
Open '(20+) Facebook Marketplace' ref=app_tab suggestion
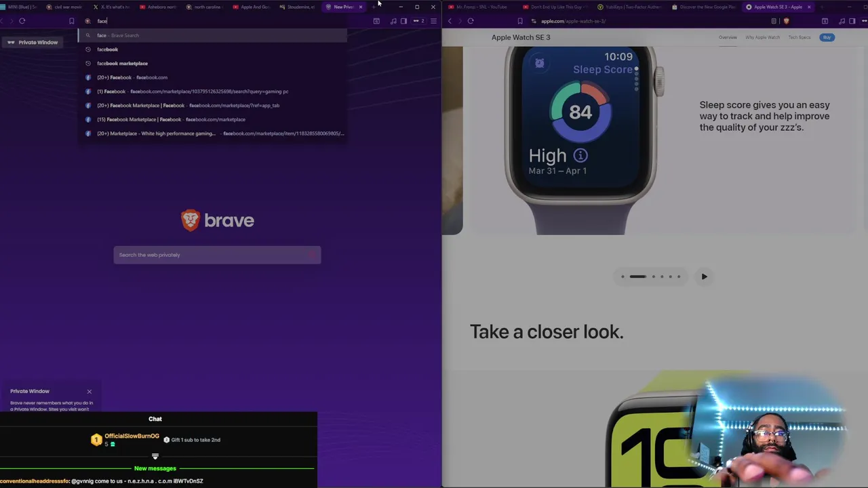pyautogui.click(x=212, y=105)
